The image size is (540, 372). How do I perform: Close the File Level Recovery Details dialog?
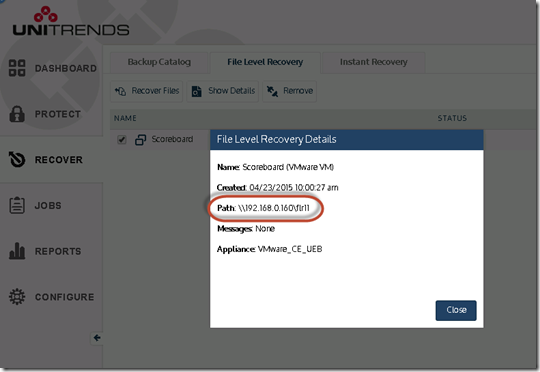click(456, 310)
